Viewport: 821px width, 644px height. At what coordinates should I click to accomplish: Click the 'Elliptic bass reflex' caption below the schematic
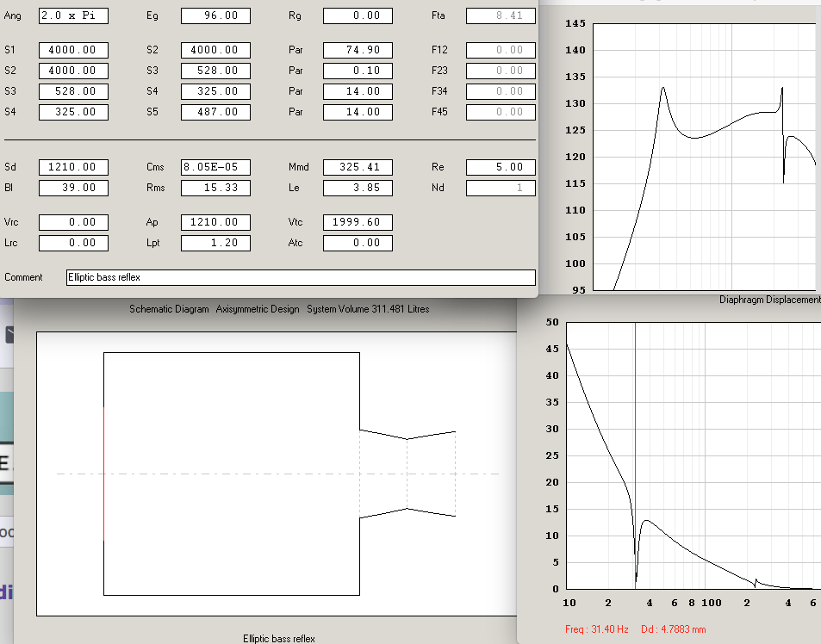[279, 639]
